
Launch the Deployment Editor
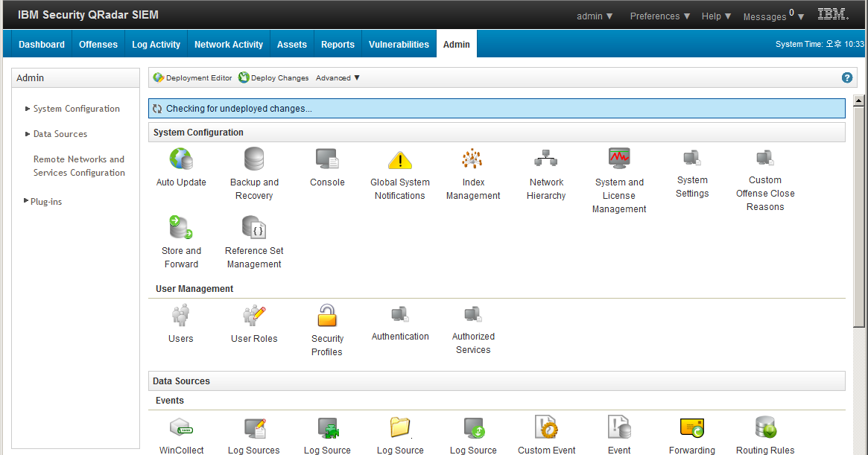tap(193, 78)
